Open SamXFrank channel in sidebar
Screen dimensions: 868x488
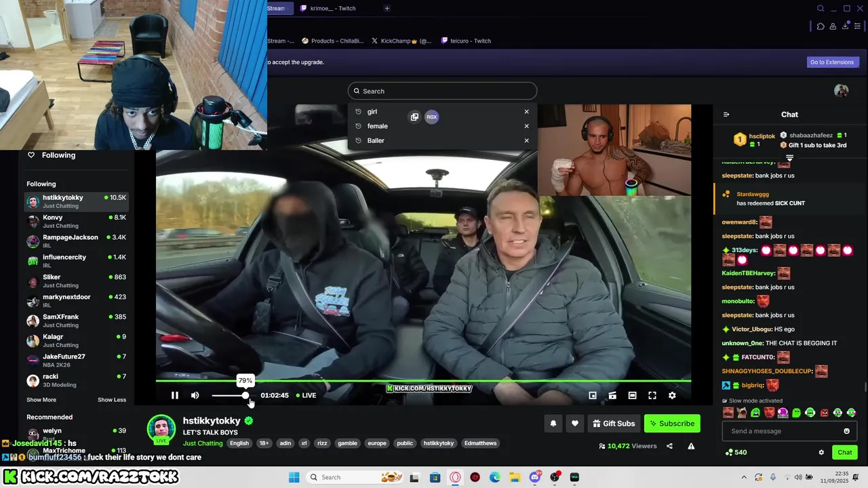(77, 321)
